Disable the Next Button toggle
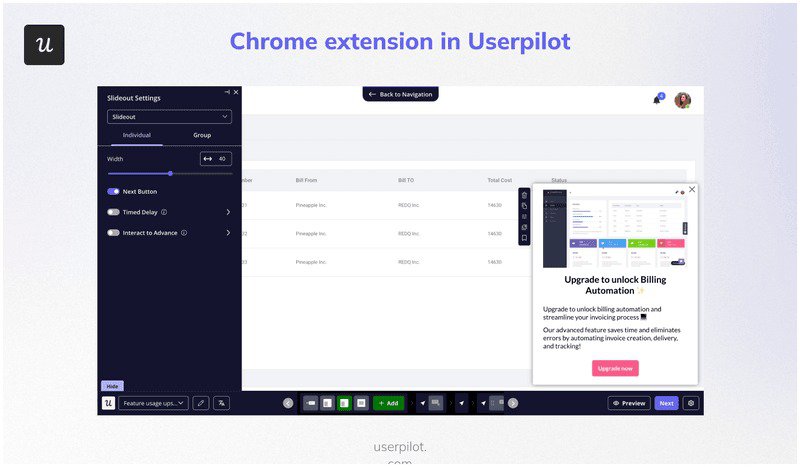This screenshot has width=800, height=467. (x=113, y=191)
